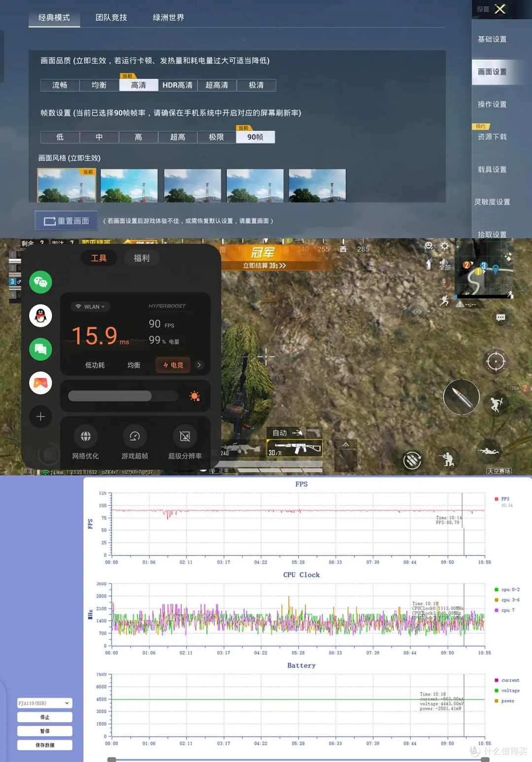The image size is (532, 762).
Task: Adjust the brightness slider bar
Action: 123,396
